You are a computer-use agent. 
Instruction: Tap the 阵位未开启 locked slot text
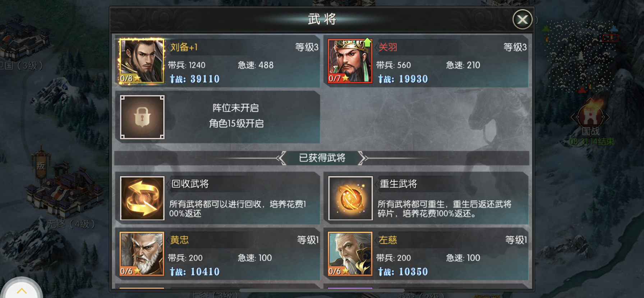236,108
